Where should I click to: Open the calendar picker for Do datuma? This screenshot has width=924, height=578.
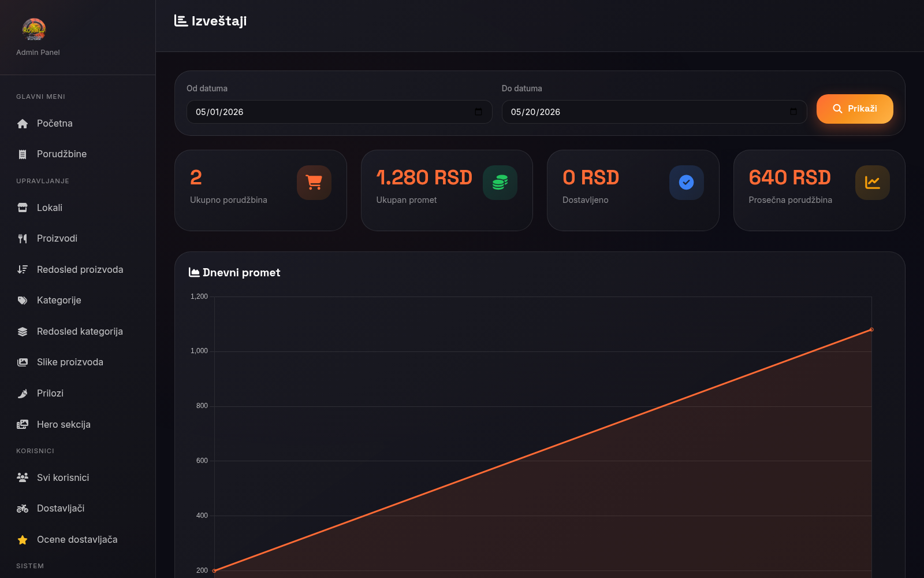tap(793, 112)
